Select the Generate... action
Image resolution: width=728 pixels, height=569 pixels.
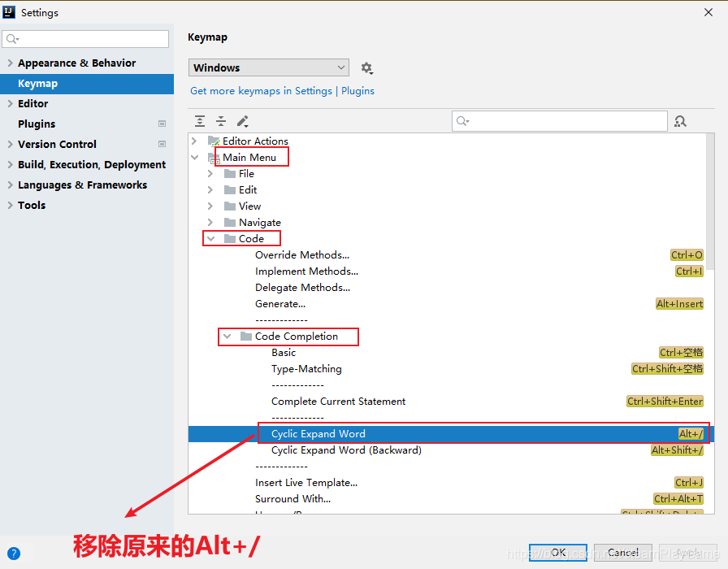coord(280,304)
